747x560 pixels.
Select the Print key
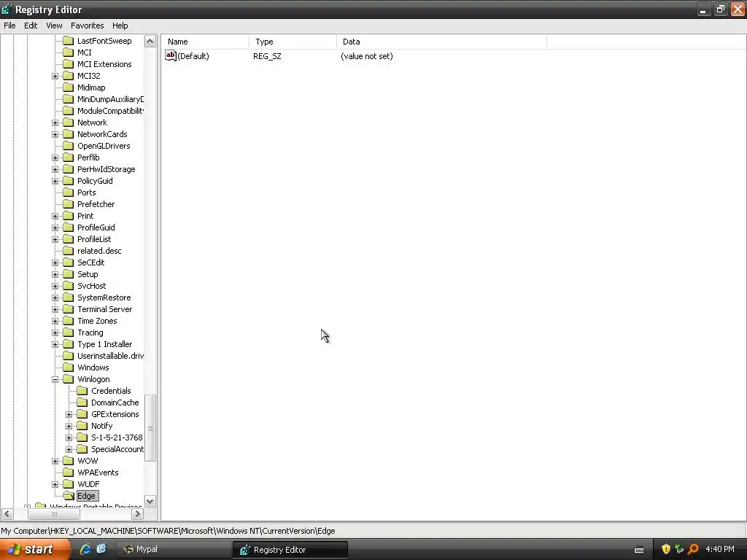pyautogui.click(x=85, y=216)
